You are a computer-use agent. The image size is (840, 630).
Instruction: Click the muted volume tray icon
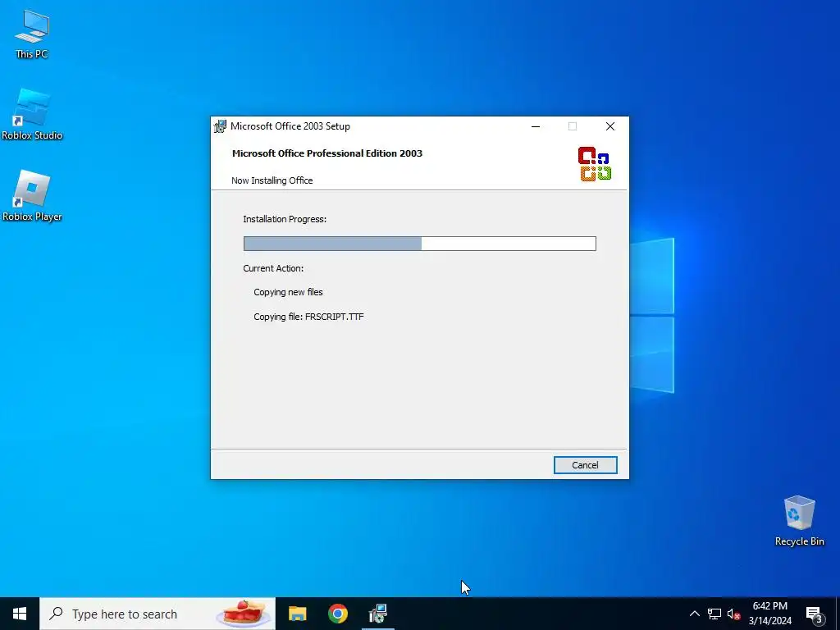coord(733,614)
